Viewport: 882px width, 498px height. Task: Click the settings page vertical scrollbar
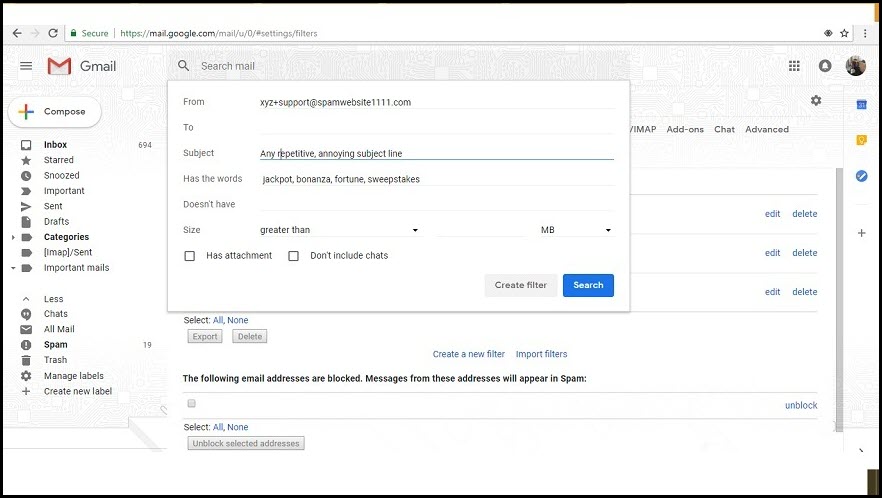839,300
